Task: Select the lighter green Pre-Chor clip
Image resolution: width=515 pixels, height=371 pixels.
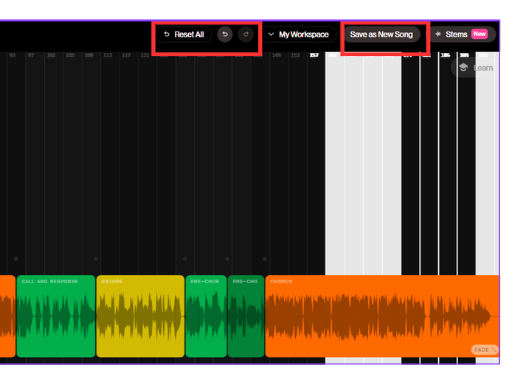Action: tap(206, 316)
